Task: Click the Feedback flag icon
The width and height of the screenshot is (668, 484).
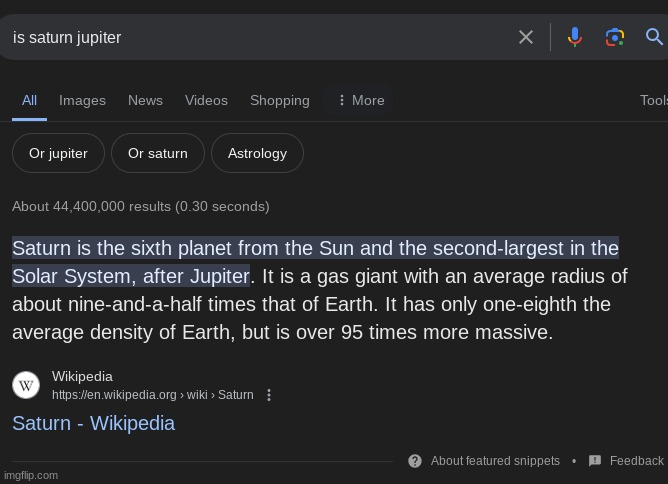Action: (595, 461)
